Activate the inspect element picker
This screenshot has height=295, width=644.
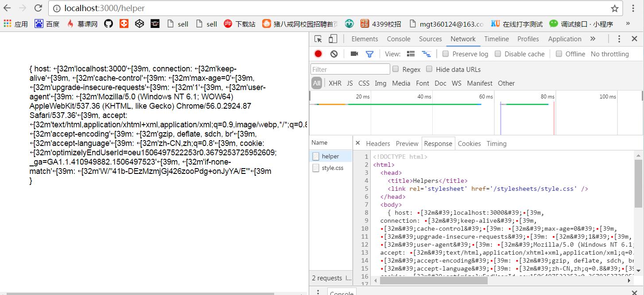tap(318, 39)
